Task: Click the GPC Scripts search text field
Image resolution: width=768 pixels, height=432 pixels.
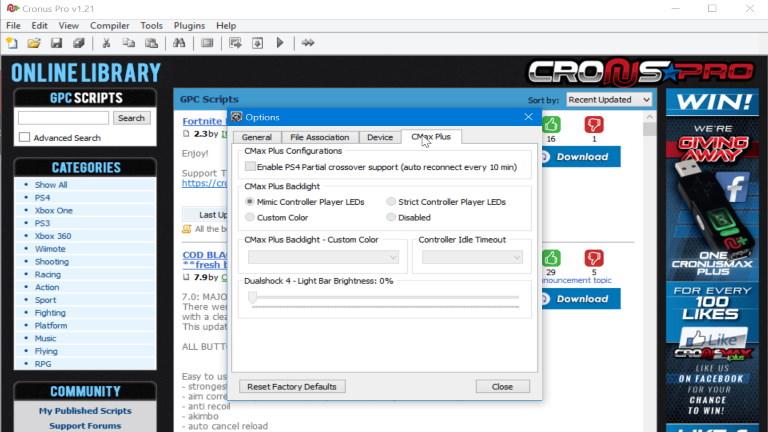Action: click(x=63, y=118)
